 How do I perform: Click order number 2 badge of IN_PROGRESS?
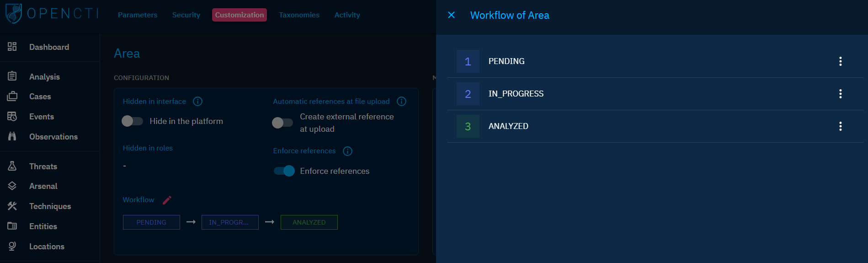point(468,94)
